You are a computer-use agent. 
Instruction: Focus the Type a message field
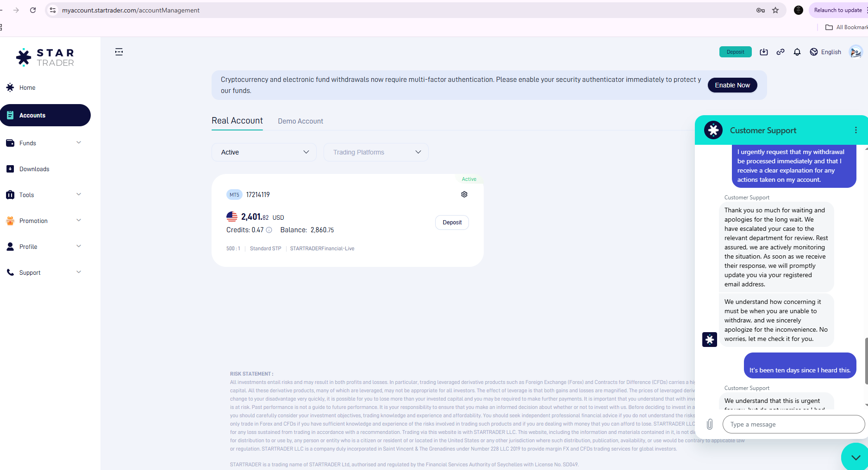point(793,424)
